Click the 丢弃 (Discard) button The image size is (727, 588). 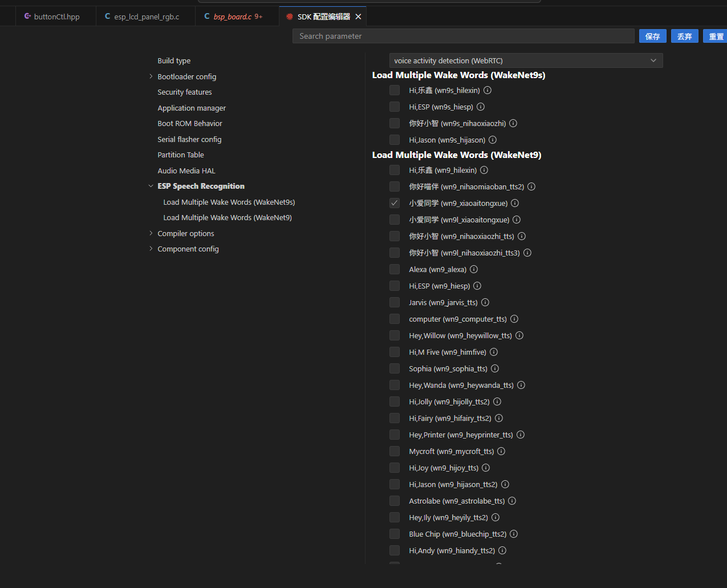(x=684, y=36)
